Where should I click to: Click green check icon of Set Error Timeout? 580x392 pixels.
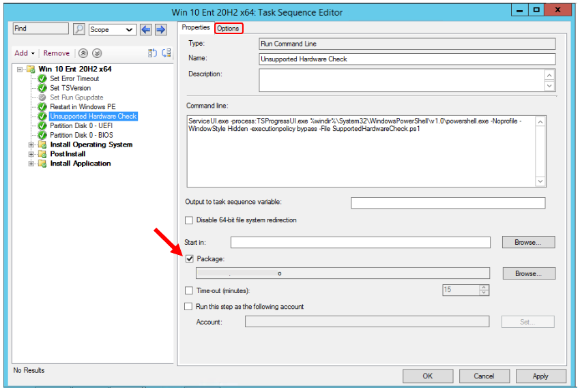click(42, 78)
